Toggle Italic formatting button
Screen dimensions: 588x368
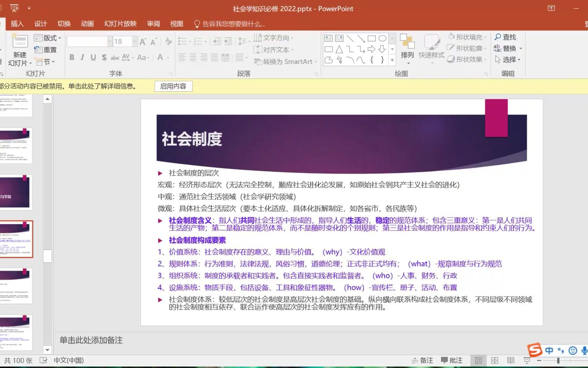(x=82, y=58)
